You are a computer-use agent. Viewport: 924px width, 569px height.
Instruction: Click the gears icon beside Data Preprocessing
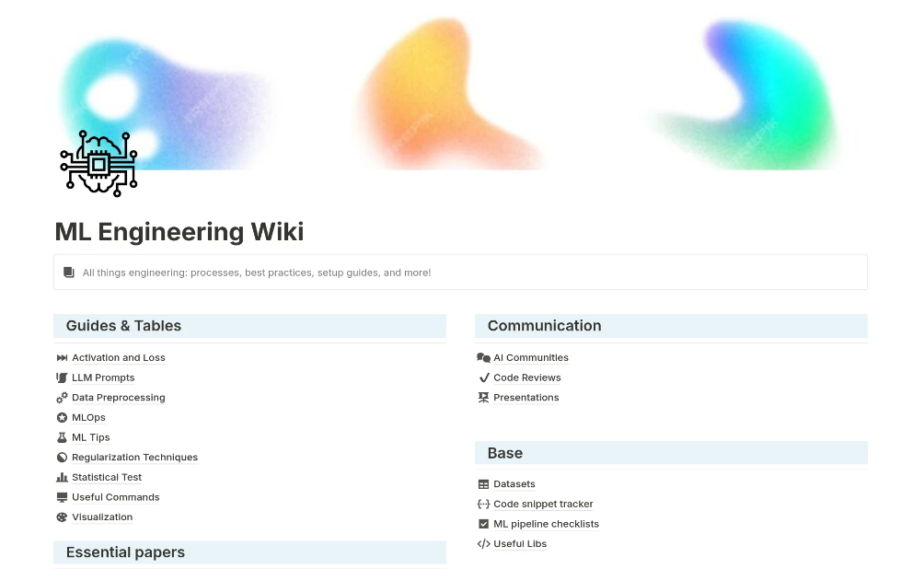[x=62, y=398]
